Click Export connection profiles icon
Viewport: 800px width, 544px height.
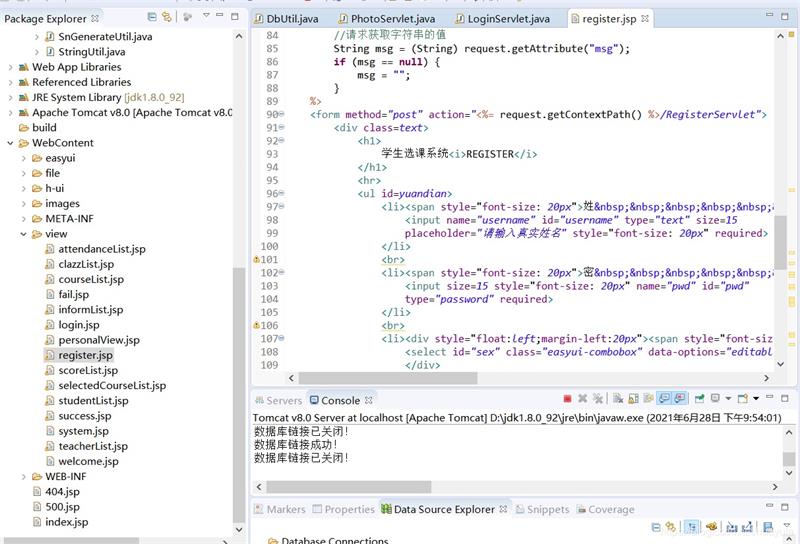point(747,527)
